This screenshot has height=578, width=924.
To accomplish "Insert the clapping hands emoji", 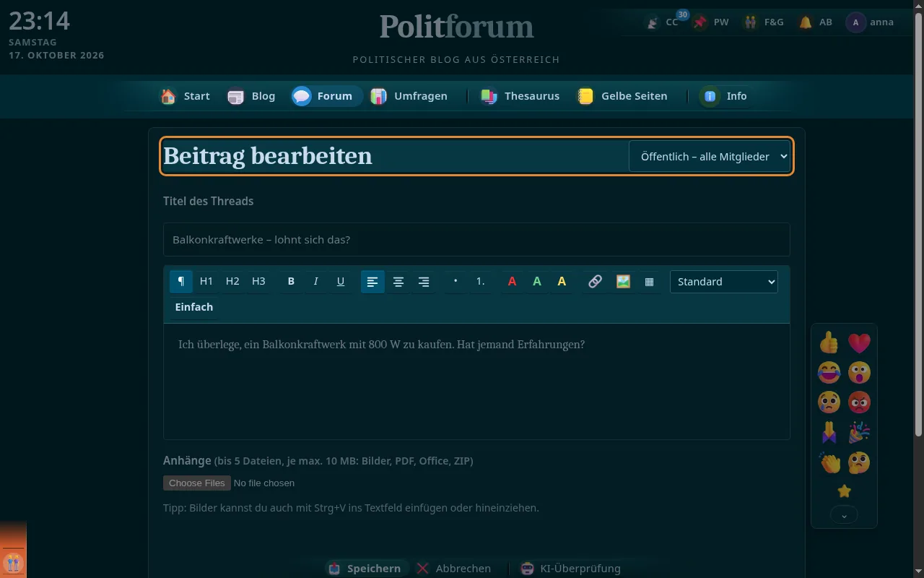I will [829, 462].
